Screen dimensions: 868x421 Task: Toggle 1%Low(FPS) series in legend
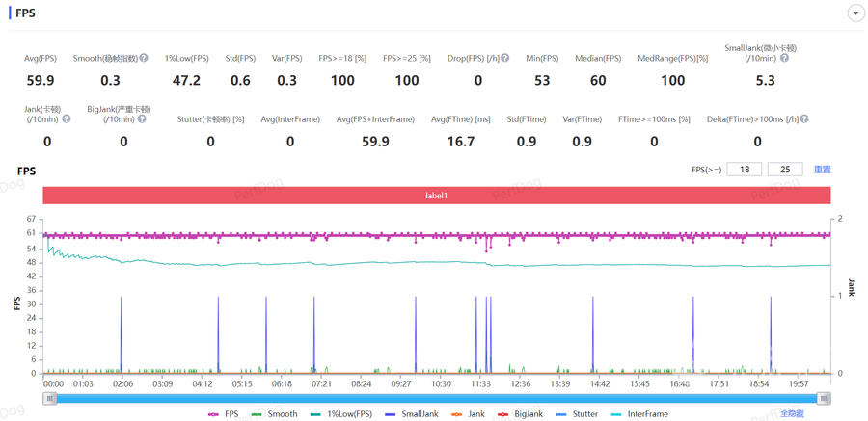[x=341, y=414]
